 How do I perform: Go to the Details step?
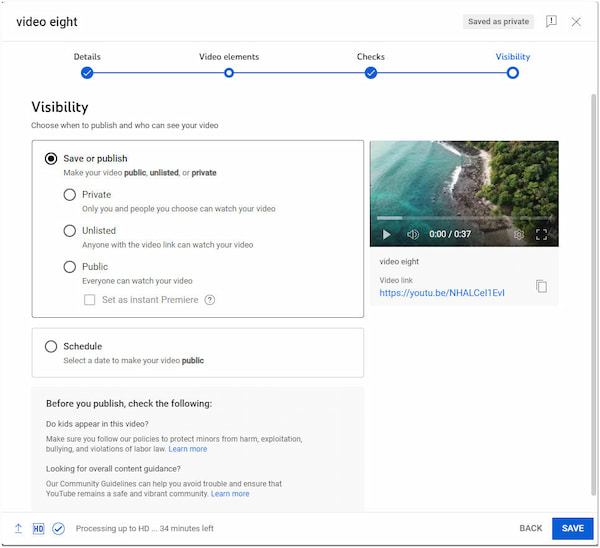(87, 72)
